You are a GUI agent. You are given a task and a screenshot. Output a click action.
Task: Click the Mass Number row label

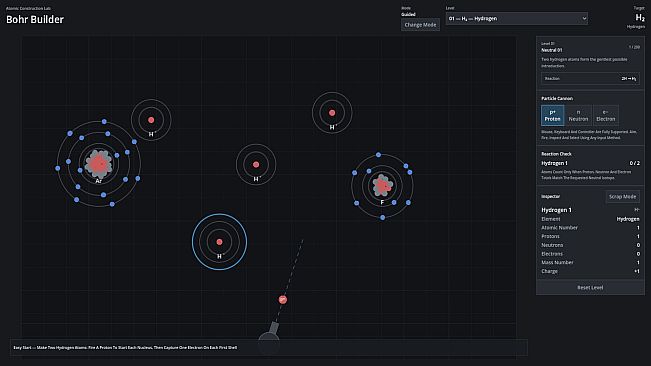pos(557,263)
